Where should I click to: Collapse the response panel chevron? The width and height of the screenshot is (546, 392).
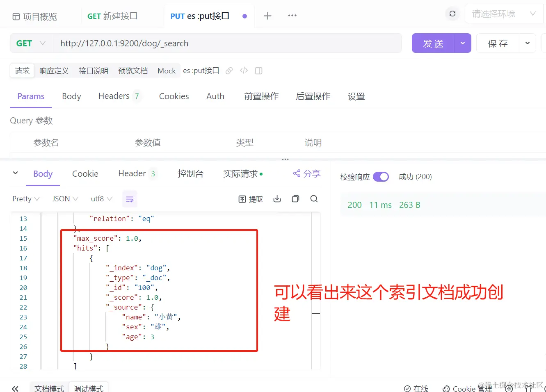point(15,173)
